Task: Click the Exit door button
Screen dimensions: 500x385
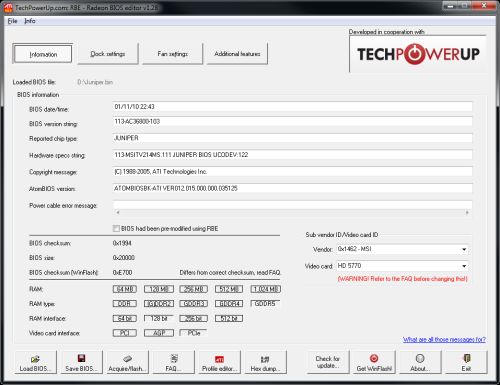Action: [x=466, y=362]
